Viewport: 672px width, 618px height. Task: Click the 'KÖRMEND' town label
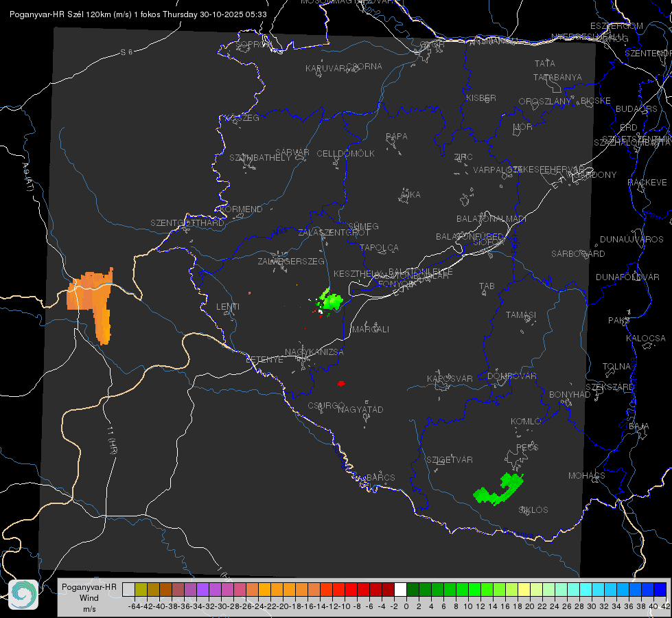tap(240, 209)
